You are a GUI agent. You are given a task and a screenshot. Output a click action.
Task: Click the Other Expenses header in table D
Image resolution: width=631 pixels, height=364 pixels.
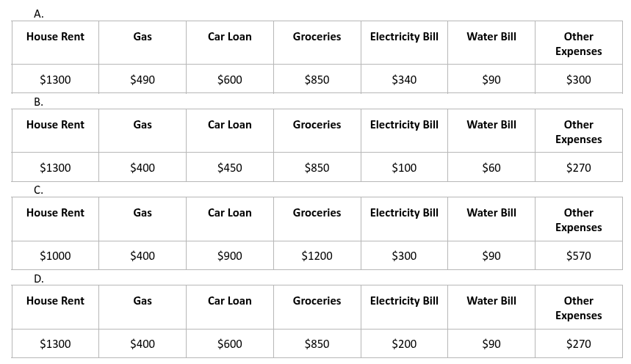(x=579, y=308)
